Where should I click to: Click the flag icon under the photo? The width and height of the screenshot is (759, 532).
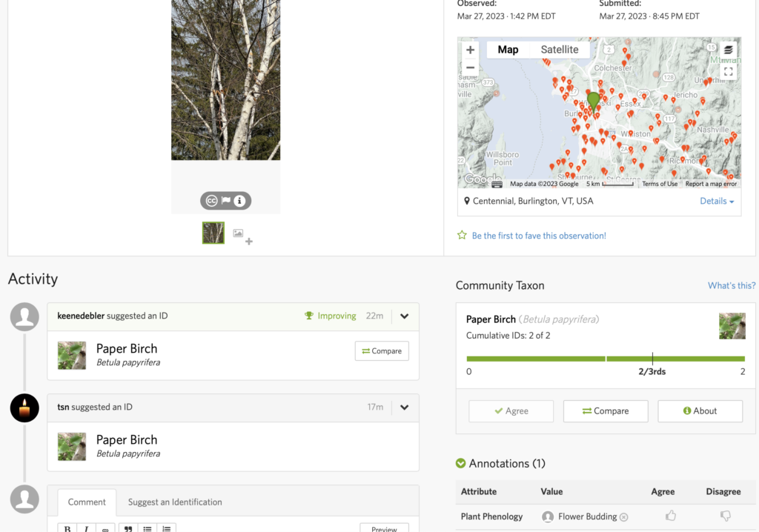click(x=225, y=201)
